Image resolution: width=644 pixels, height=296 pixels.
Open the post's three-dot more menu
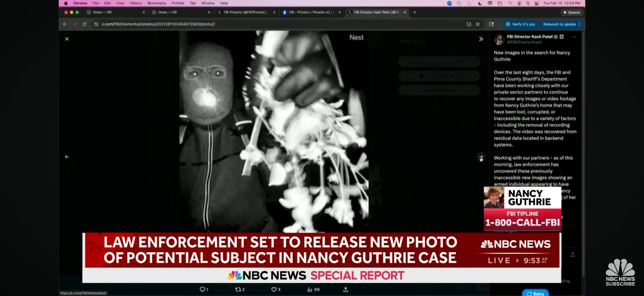574,37
